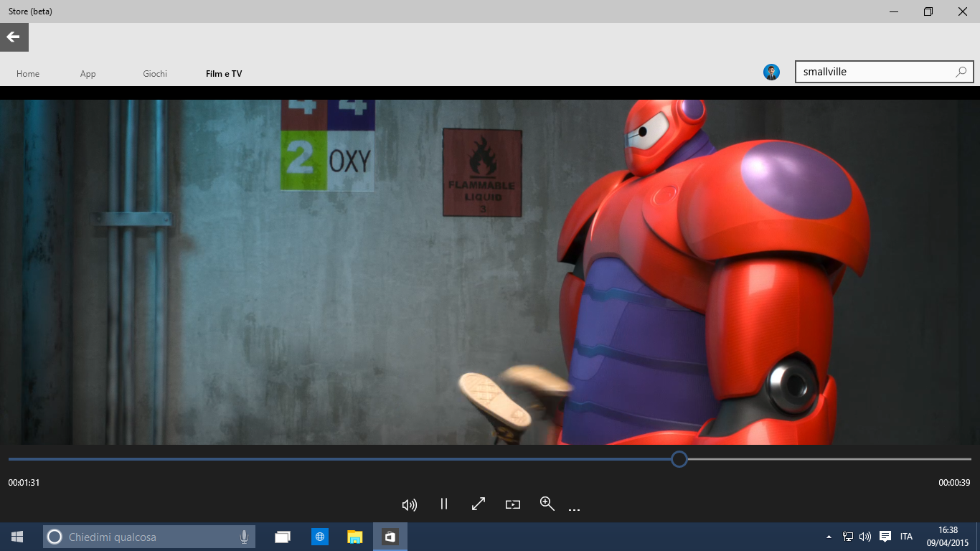
Task: Click the elapsed time 00:01:31
Action: tap(24, 483)
